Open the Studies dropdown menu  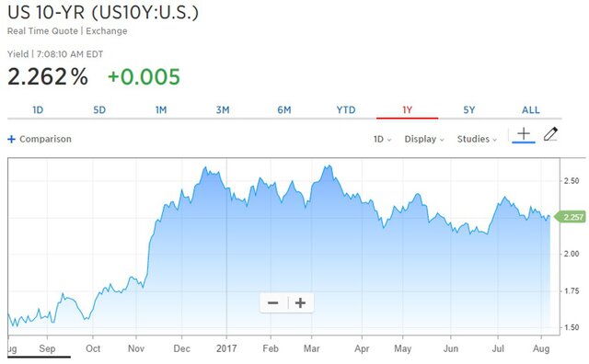[x=477, y=139]
